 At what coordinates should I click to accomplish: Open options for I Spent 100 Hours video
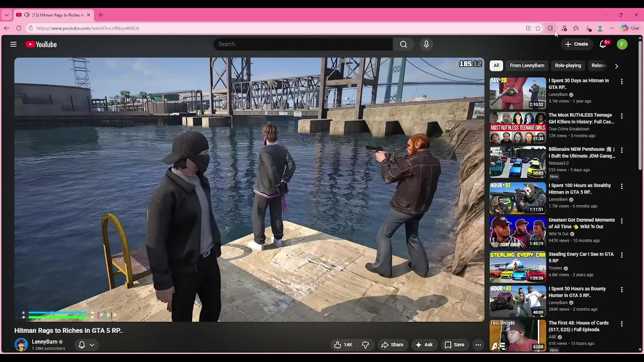(622, 187)
